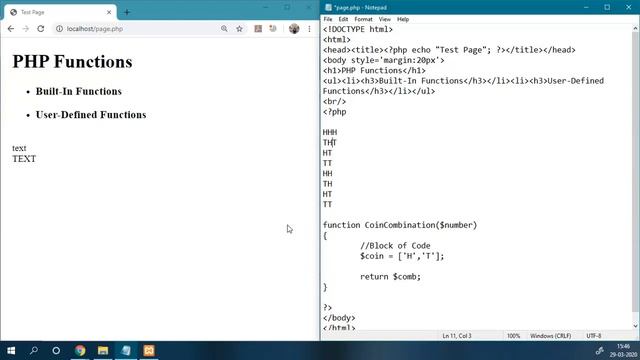Click the first Chrome extension icon
This screenshot has height=360, width=640.
[258, 29]
